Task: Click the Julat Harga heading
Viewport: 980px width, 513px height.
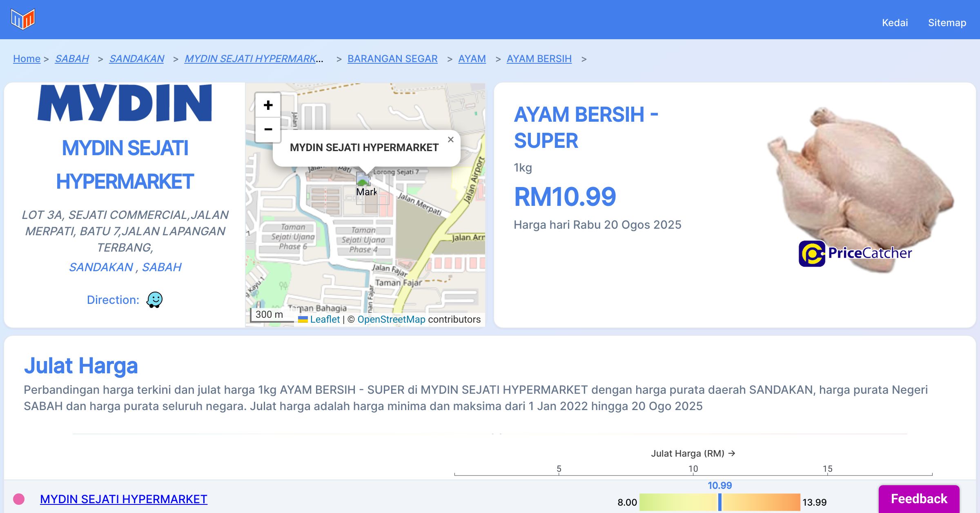Action: (x=81, y=366)
